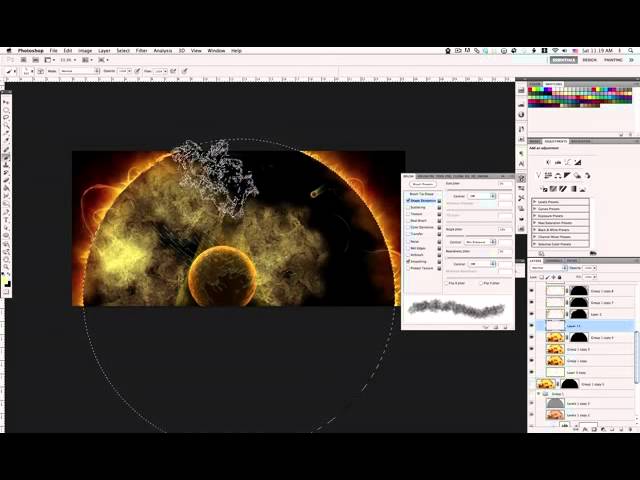Add a Channel Mixer adjustment
The height and width of the screenshot is (480, 640).
[587, 176]
